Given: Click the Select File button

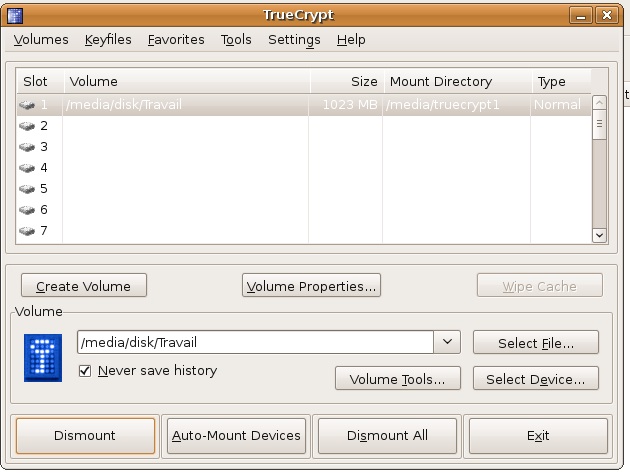Looking at the screenshot, I should pyautogui.click(x=535, y=343).
